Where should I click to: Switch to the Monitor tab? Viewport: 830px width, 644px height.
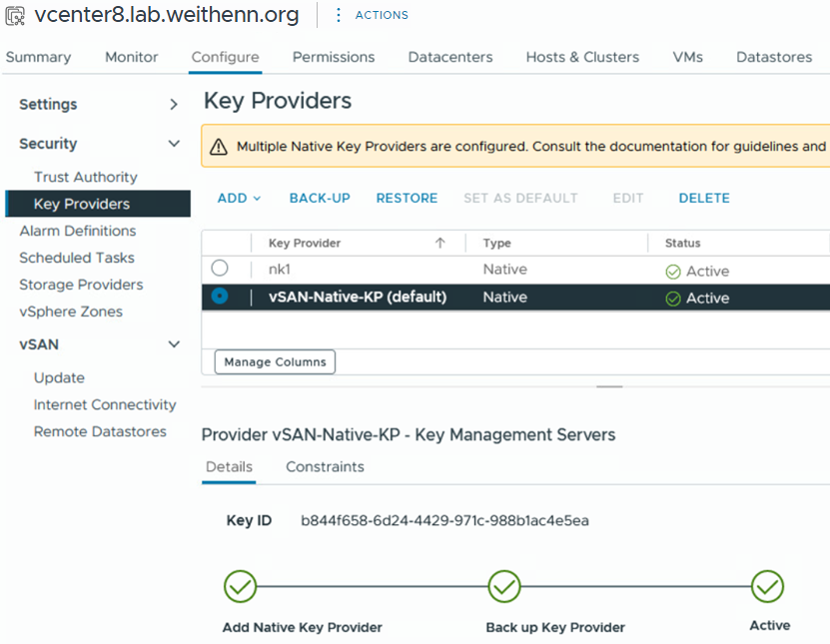131,57
